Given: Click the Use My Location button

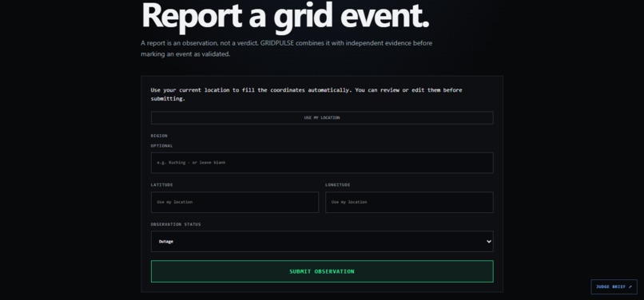Looking at the screenshot, I should tap(322, 118).
